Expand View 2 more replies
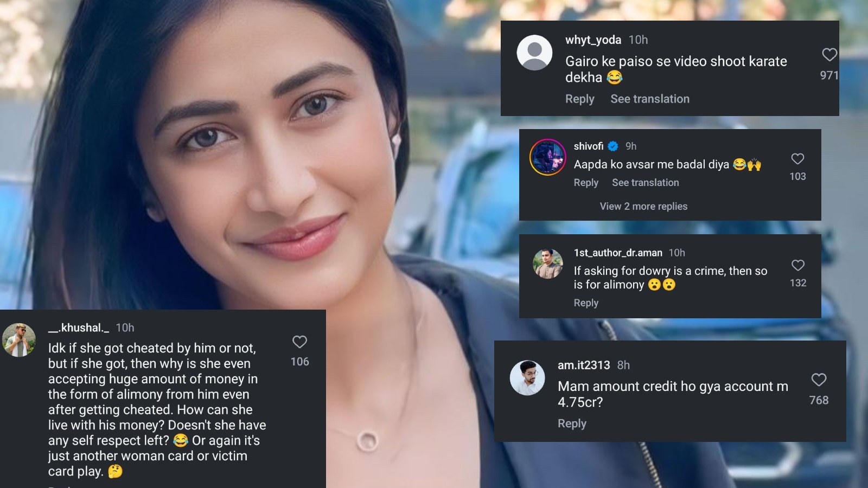Screen dimensions: 868x488 point(643,206)
